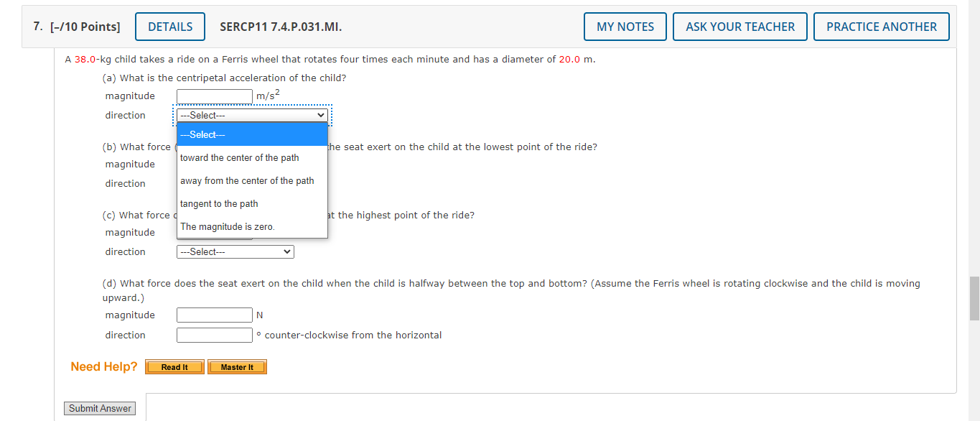The width and height of the screenshot is (980, 421).
Task: Click the Read It help button
Action: [x=174, y=366]
